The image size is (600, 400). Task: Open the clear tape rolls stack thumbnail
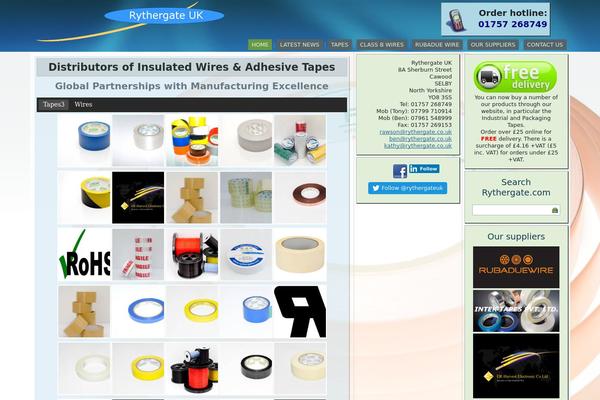[246, 198]
